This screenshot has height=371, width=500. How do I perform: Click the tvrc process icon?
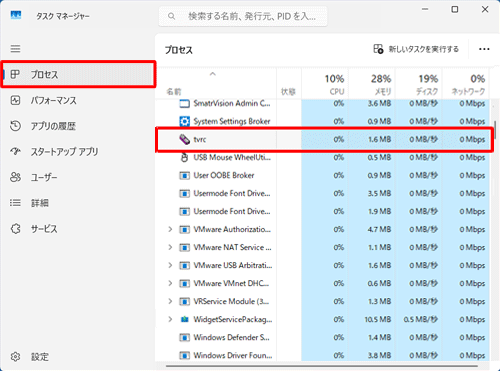click(x=184, y=139)
